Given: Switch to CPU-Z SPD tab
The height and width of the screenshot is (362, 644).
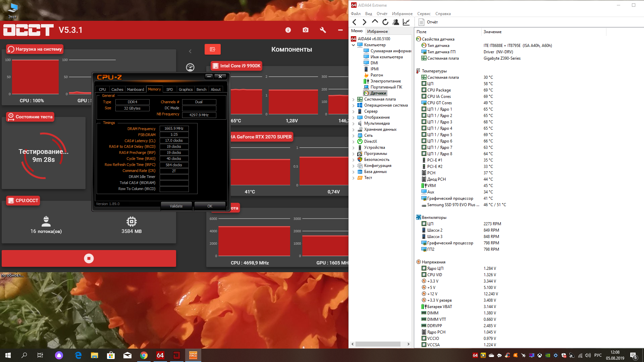Looking at the screenshot, I should click(169, 89).
